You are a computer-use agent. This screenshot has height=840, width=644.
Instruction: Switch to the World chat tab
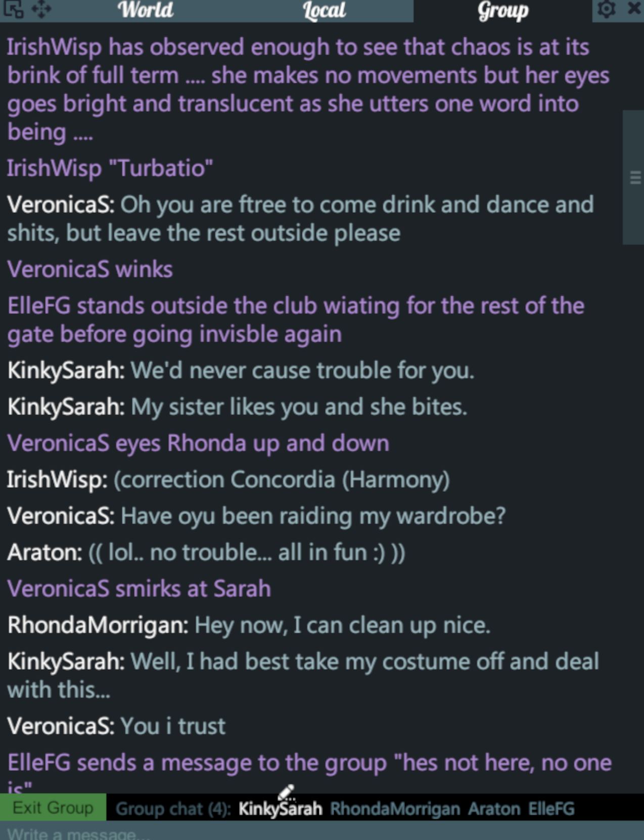click(146, 11)
